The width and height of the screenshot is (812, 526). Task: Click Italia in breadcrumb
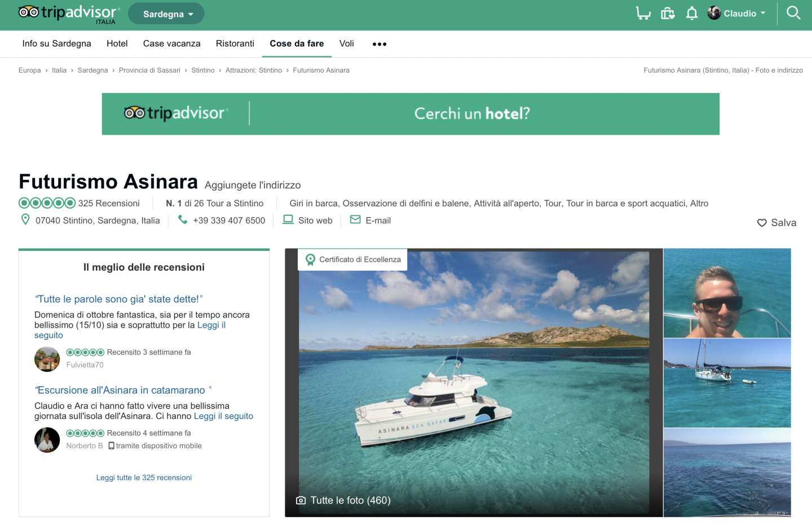tap(59, 70)
